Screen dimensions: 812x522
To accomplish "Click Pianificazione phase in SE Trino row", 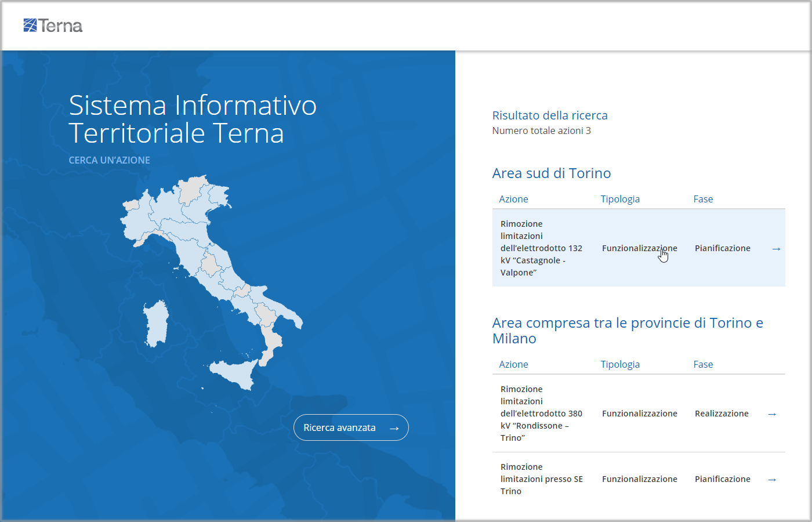I will pos(723,479).
